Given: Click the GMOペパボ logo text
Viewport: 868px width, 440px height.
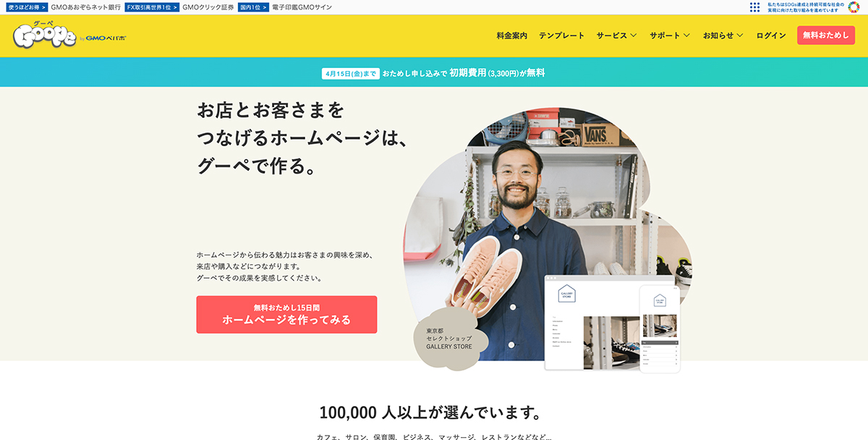Looking at the screenshot, I should [x=106, y=38].
